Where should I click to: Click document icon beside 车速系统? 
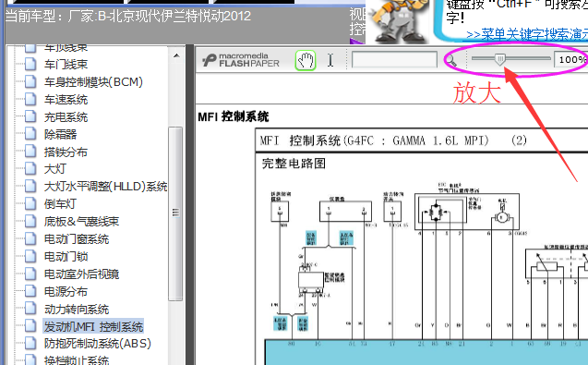tap(30, 99)
